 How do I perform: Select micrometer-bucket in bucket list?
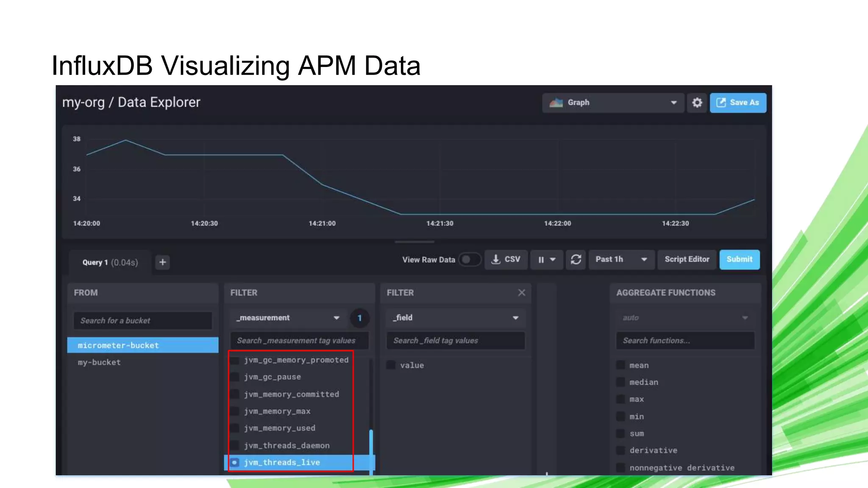coord(143,345)
